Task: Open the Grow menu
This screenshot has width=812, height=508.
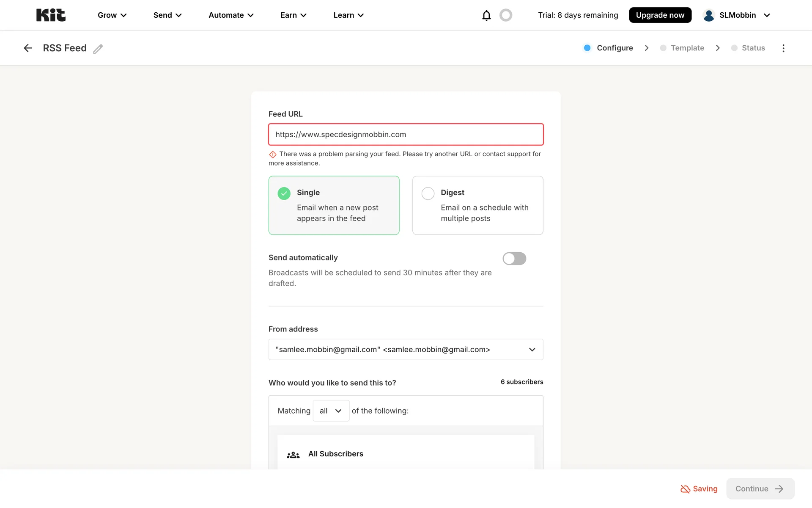Action: [112, 15]
